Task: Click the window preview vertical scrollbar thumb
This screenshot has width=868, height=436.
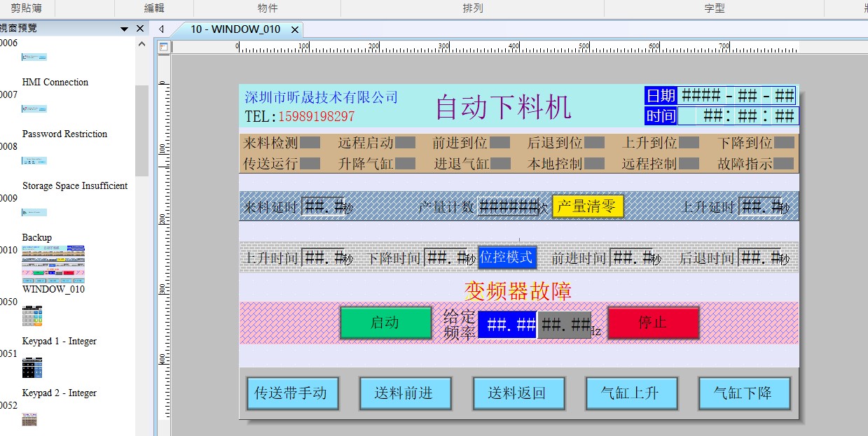Action: [142, 129]
